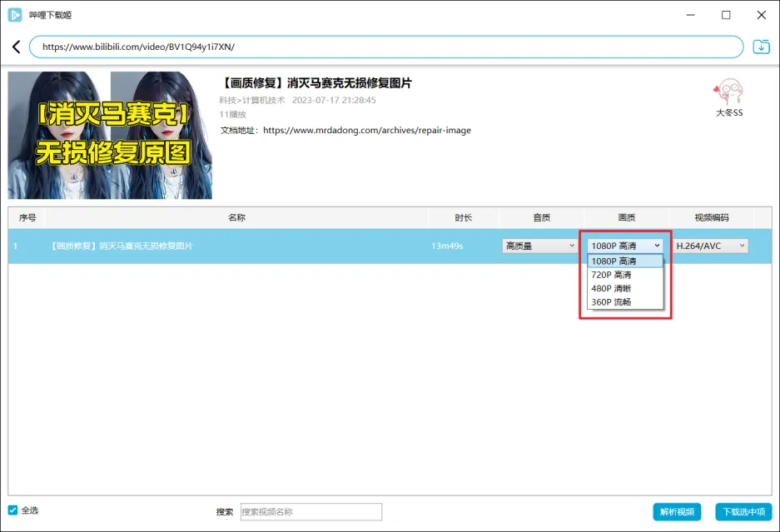780x532 pixels.
Task: Click the video cover thumbnail
Action: pyautogui.click(x=110, y=135)
